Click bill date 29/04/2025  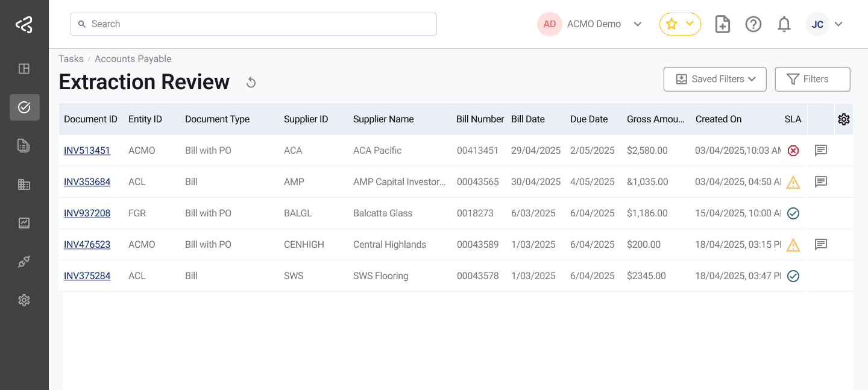point(536,150)
